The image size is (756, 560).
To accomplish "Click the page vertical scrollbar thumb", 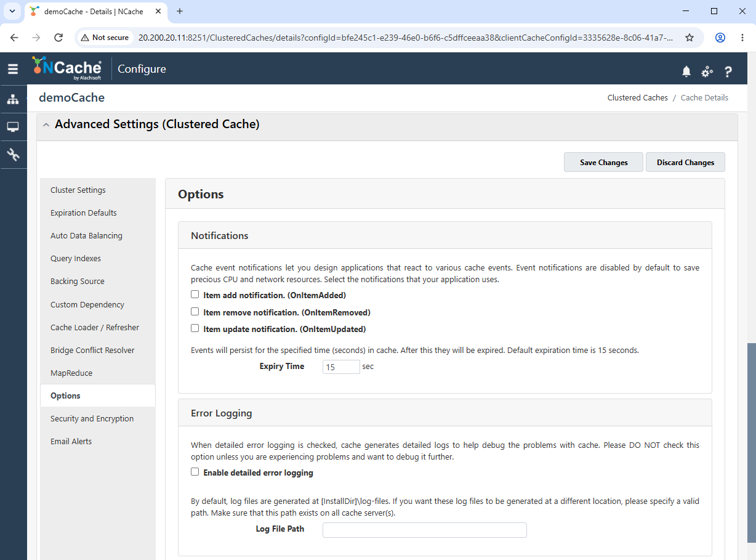I will point(751,444).
